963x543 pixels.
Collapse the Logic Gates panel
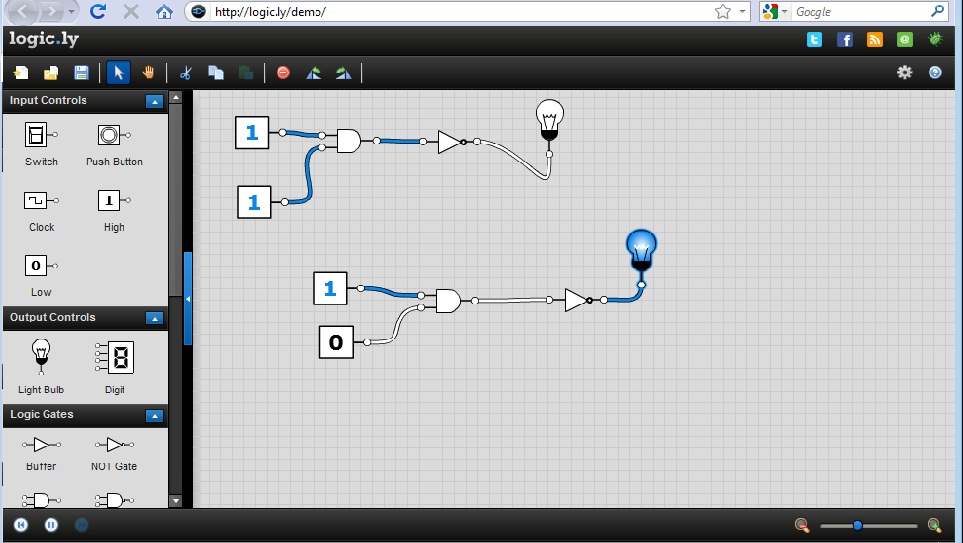click(x=155, y=416)
